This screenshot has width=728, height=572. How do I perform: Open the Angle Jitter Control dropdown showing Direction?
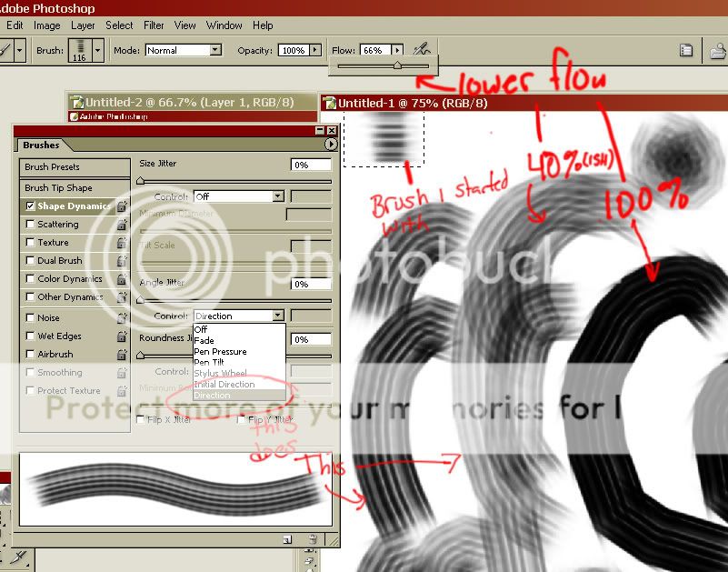click(x=239, y=316)
